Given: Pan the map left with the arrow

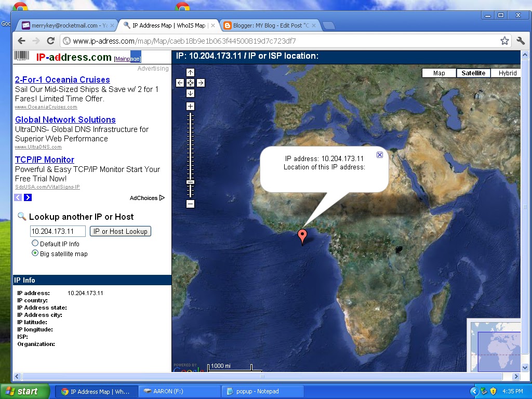Looking at the screenshot, I should [x=180, y=83].
